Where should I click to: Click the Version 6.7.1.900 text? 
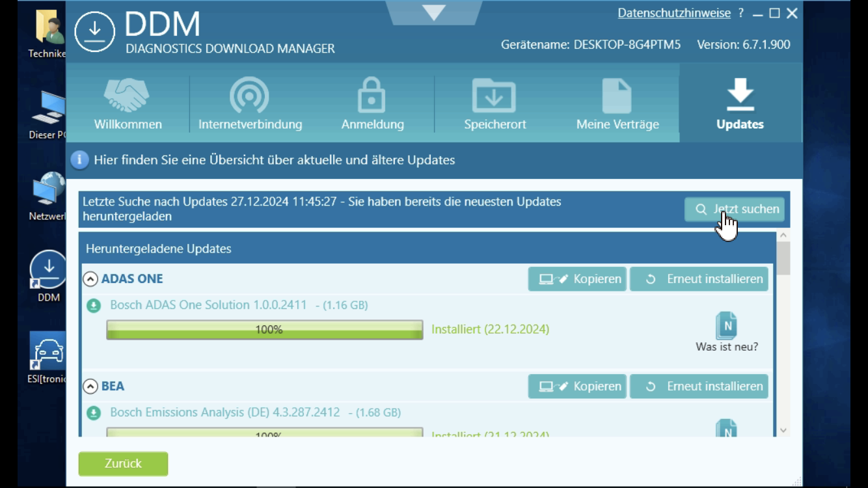(744, 45)
